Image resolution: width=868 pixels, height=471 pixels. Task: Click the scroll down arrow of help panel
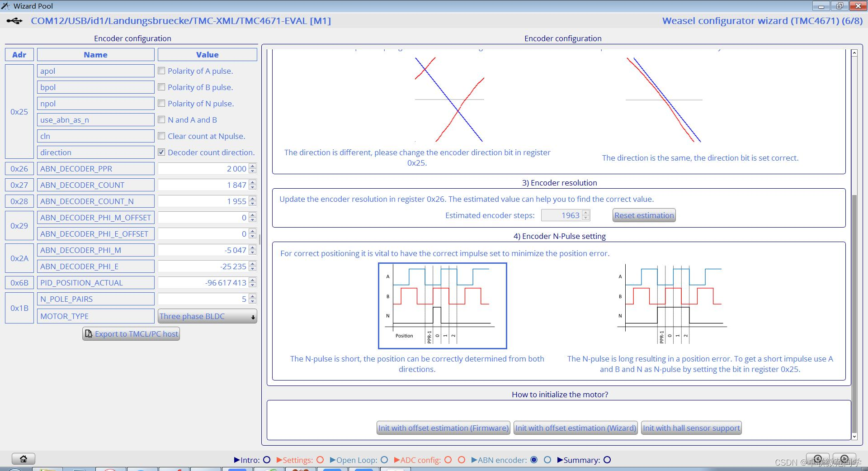(854, 437)
